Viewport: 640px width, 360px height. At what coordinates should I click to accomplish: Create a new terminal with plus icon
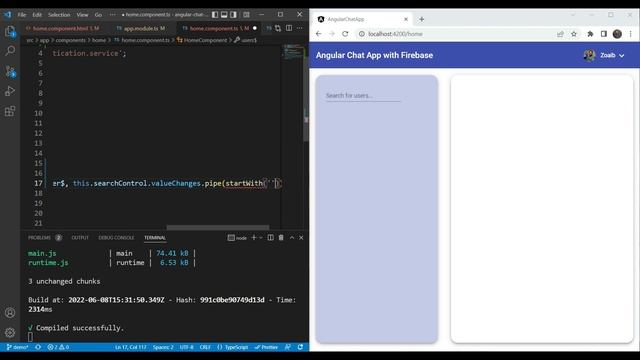[x=253, y=238]
